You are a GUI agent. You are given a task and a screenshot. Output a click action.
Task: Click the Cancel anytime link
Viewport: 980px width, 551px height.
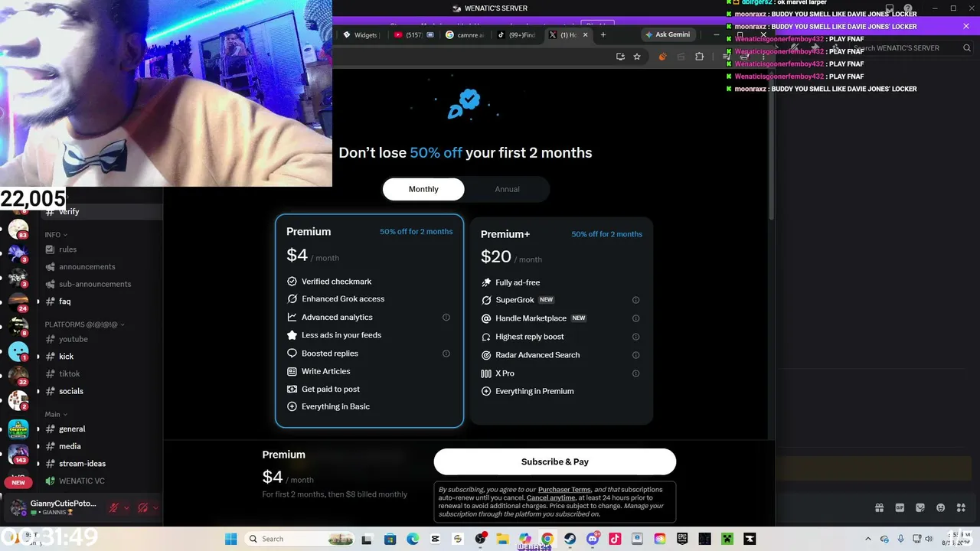[550, 498]
